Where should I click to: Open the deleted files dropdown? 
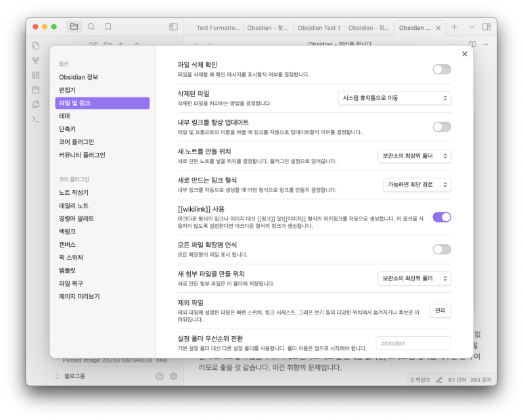394,98
